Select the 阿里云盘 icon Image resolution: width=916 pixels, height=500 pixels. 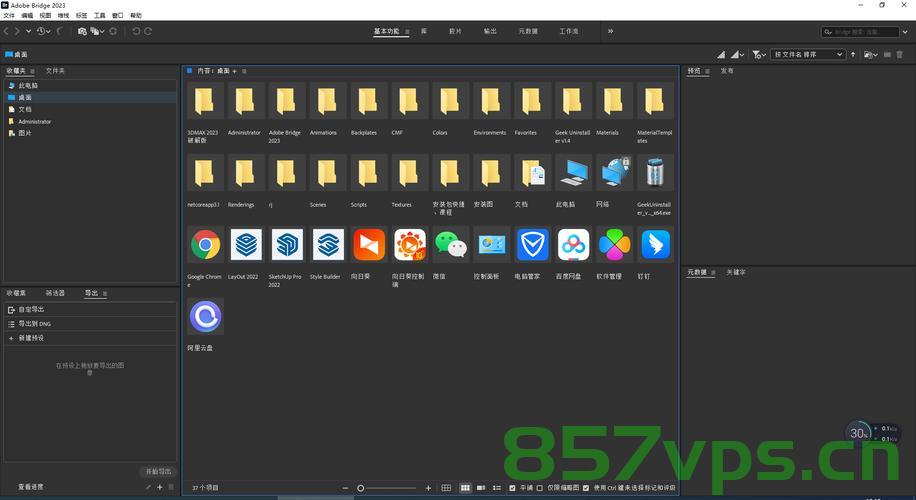(205, 316)
